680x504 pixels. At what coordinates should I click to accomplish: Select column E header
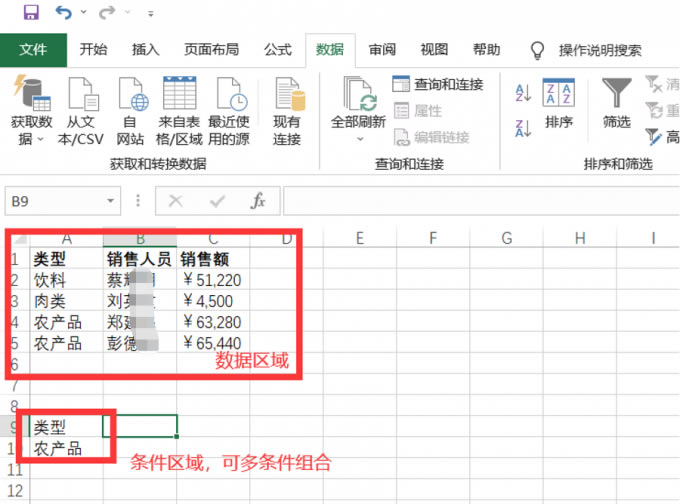click(360, 238)
